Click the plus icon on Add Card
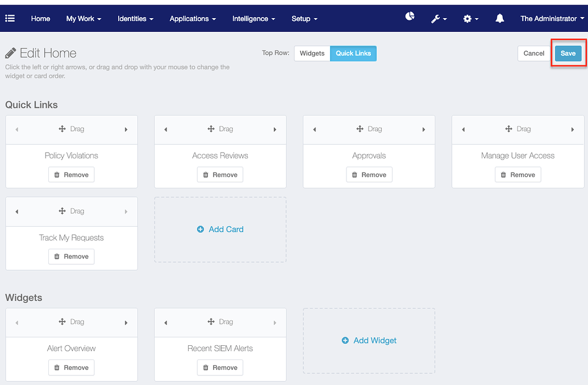588x385 pixels. 200,229
